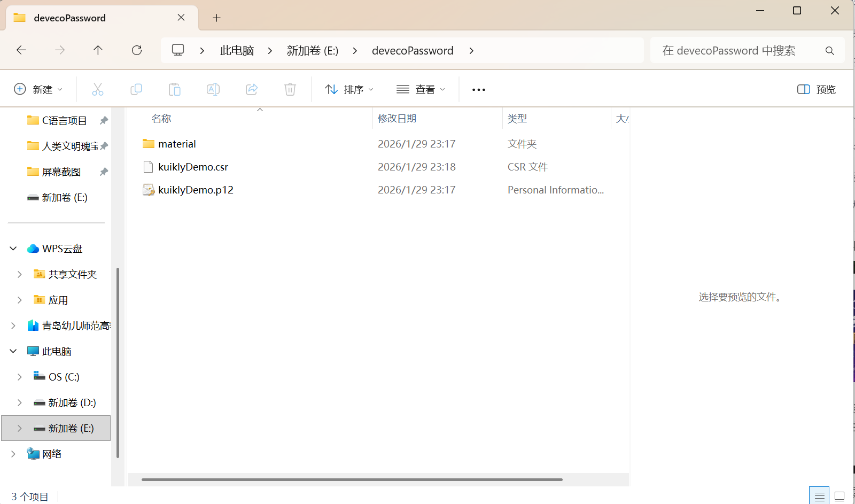The width and height of the screenshot is (855, 504).
Task: Click the Cut scissors icon
Action: click(98, 89)
